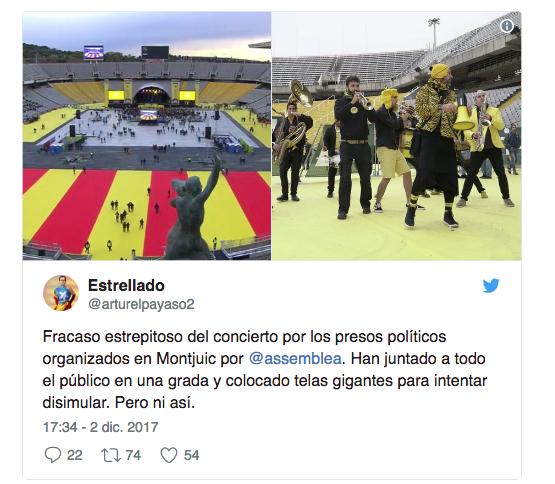Open the @assemblea mention link
The image size is (555, 484).
tap(295, 359)
